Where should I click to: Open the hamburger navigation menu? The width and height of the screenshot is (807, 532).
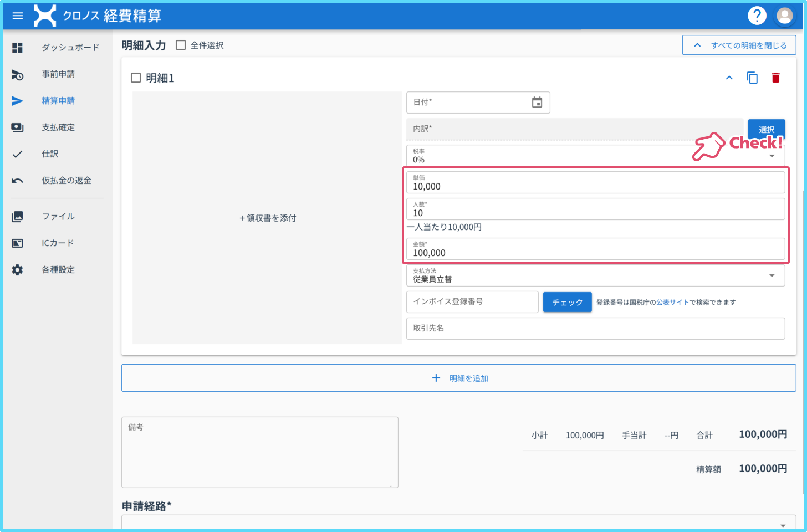pos(18,16)
